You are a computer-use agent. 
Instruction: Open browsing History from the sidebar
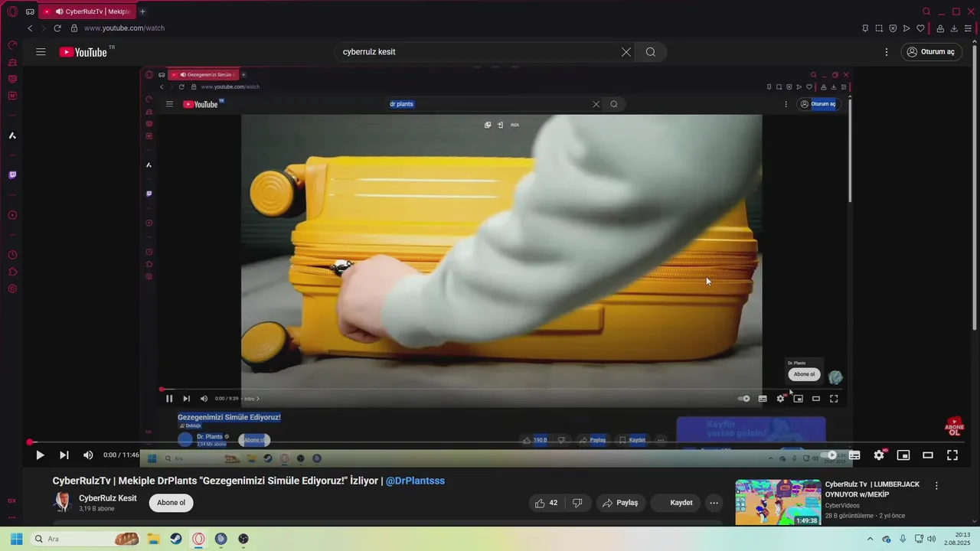point(12,255)
